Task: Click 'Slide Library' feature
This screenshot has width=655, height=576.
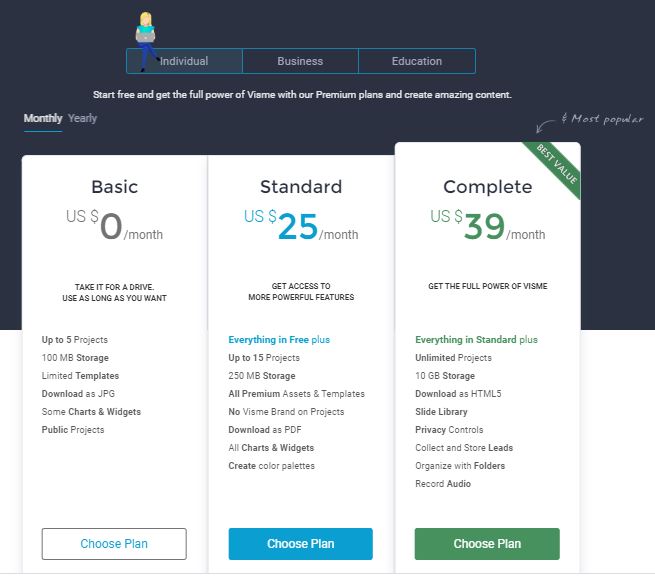Action: click(x=441, y=411)
